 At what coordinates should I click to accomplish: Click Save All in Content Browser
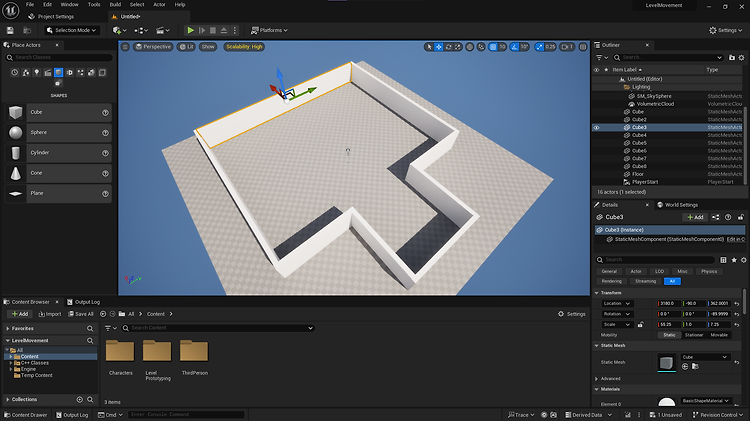pyautogui.click(x=81, y=314)
